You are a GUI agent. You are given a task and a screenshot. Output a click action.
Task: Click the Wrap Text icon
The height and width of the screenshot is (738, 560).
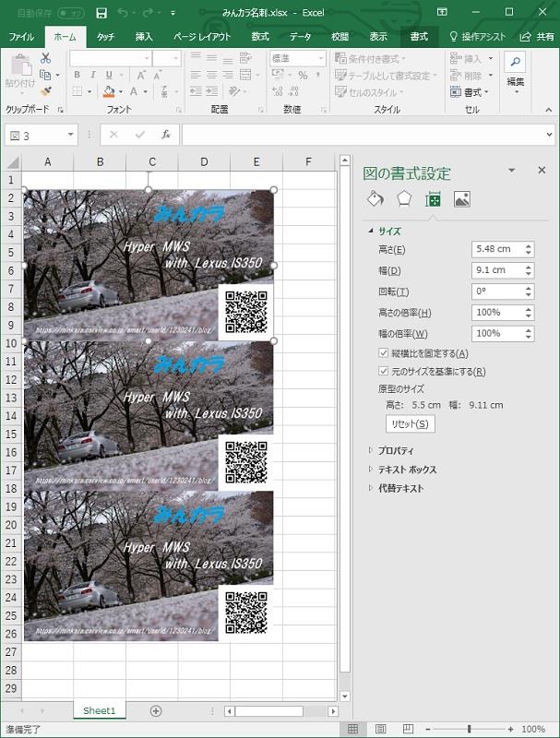click(x=245, y=58)
